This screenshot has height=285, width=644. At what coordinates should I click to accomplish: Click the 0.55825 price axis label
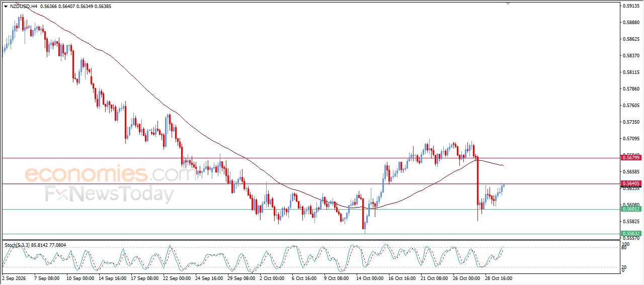(632, 222)
